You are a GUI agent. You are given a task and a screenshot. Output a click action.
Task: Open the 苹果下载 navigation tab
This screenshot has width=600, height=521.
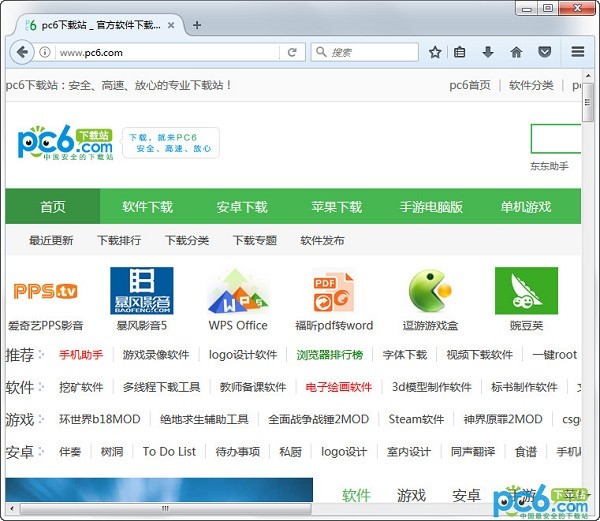336,207
